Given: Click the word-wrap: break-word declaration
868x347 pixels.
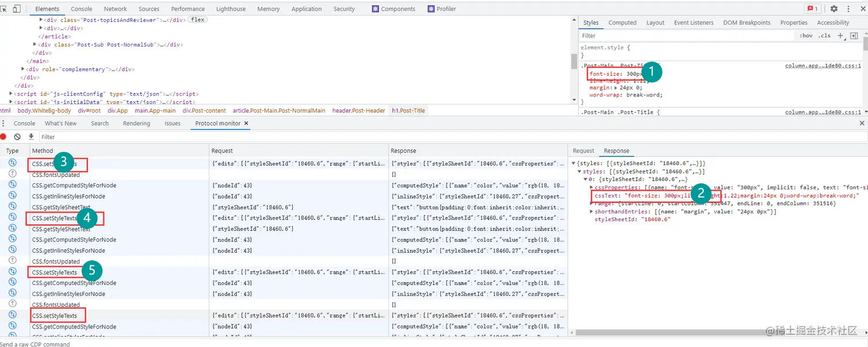Looking at the screenshot, I should point(626,95).
